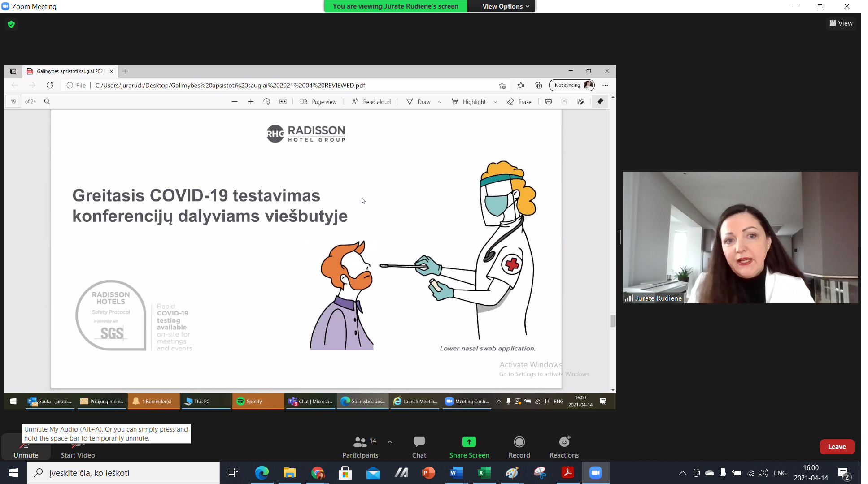Rotate the PDF page
Viewport: 868px width, 484px height.
267,102
